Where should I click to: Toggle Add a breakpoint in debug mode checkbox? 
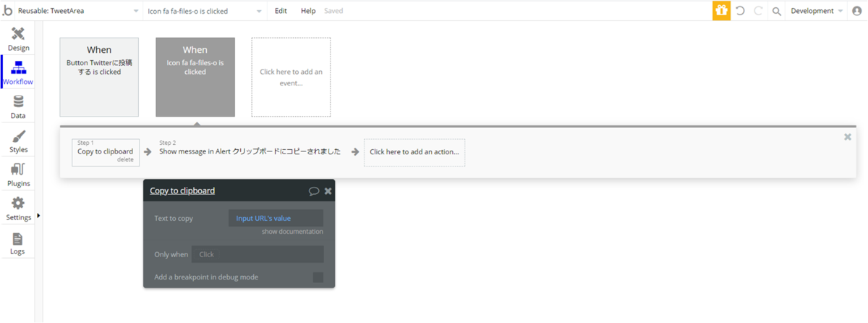tap(318, 277)
